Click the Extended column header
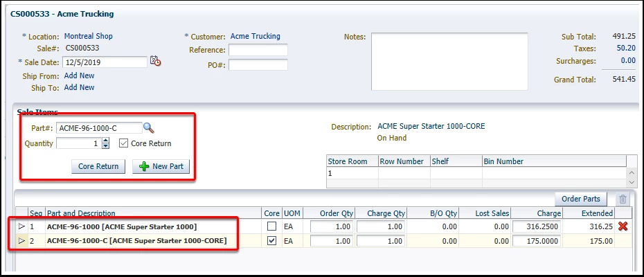This screenshot has width=644, height=277. click(589, 213)
